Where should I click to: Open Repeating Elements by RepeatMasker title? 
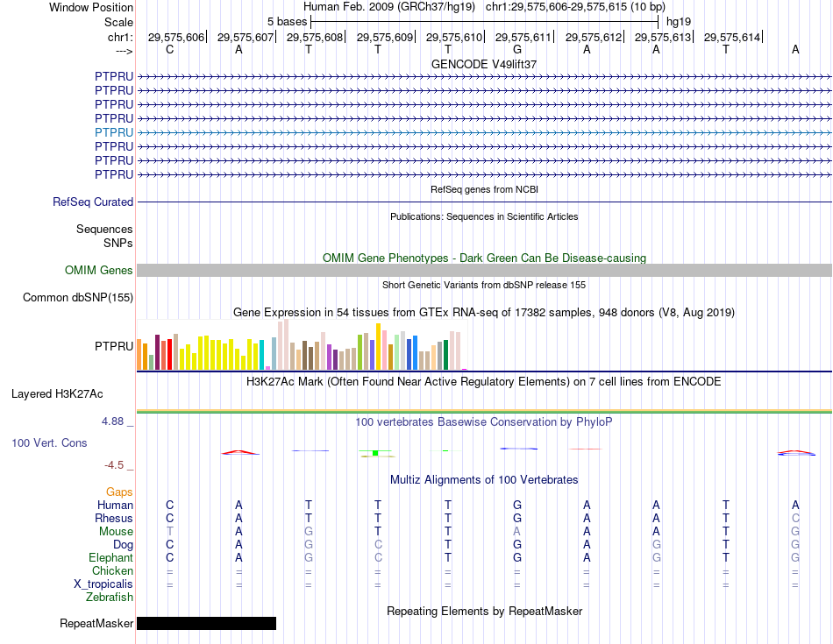(x=484, y=611)
